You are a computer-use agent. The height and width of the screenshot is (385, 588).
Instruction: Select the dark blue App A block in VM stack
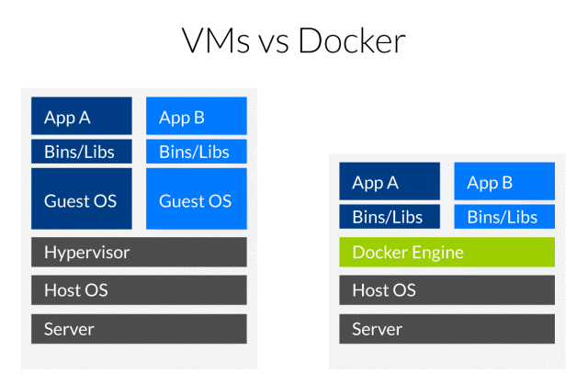[82, 116]
